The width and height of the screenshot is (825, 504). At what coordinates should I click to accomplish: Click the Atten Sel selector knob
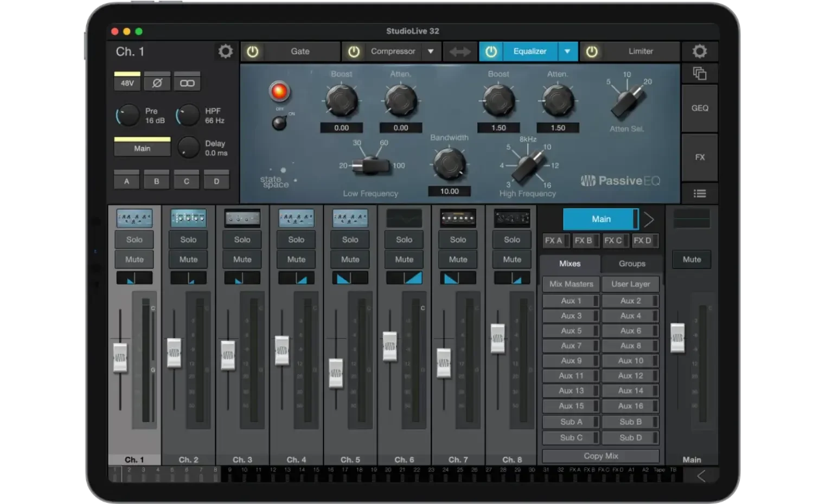[x=628, y=103]
